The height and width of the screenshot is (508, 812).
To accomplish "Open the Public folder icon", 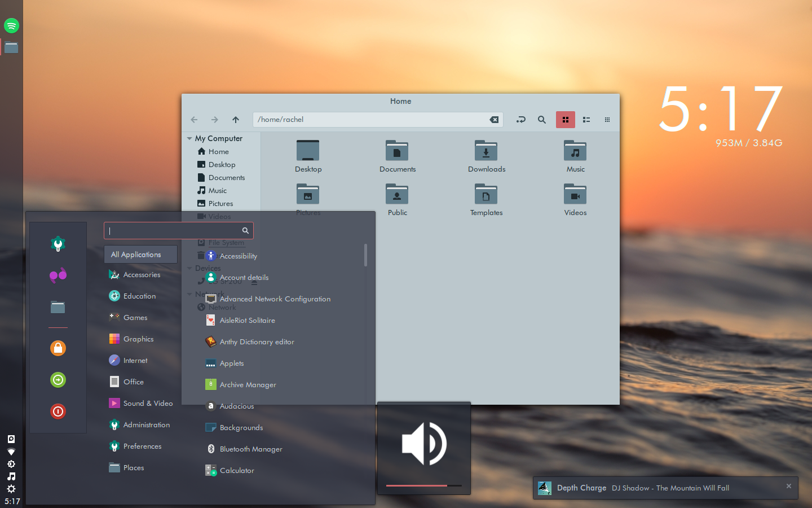I will (x=397, y=194).
